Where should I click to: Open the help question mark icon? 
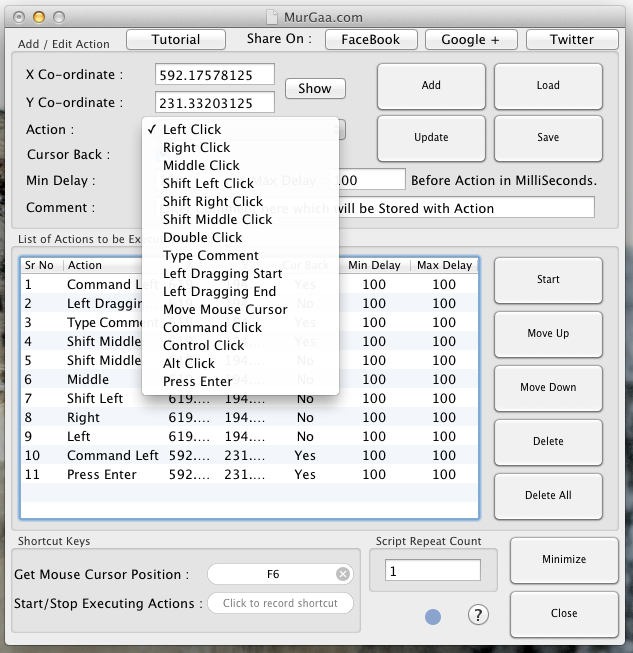pos(478,615)
